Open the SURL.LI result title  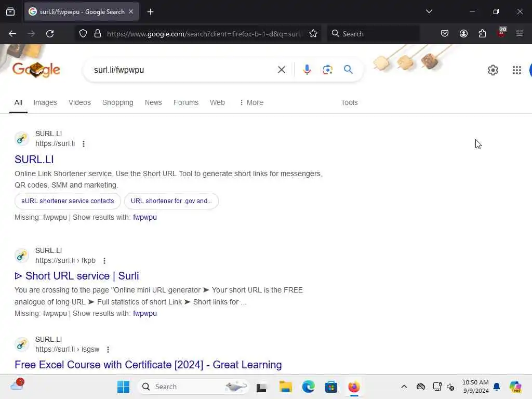pos(34,159)
